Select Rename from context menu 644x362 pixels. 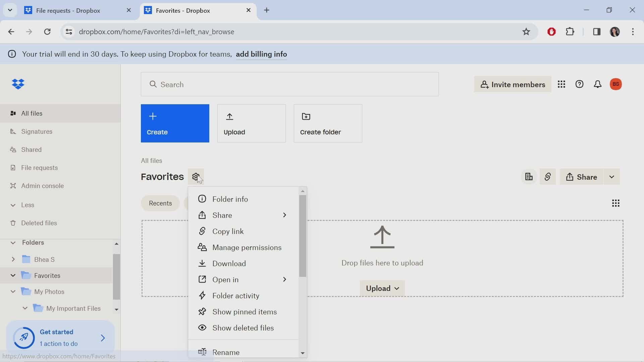(226, 352)
